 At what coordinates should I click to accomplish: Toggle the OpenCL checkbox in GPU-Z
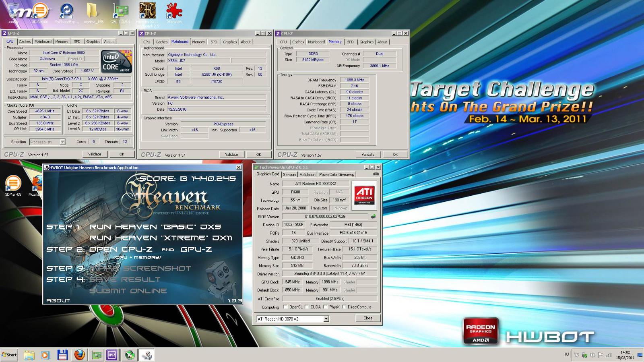286,307
